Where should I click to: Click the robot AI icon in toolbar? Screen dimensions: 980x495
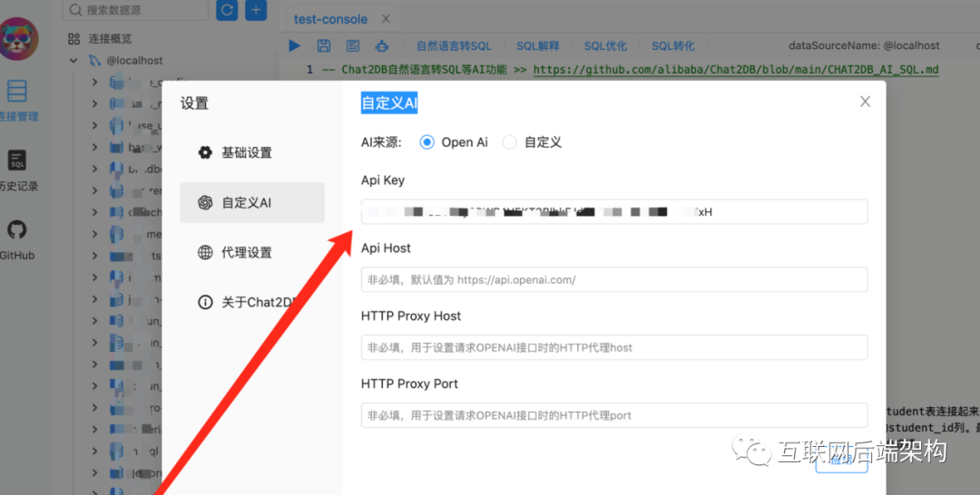[382, 45]
